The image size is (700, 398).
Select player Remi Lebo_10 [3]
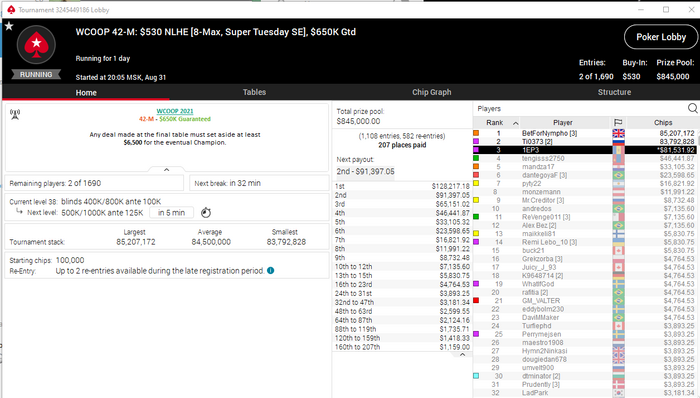coord(550,242)
